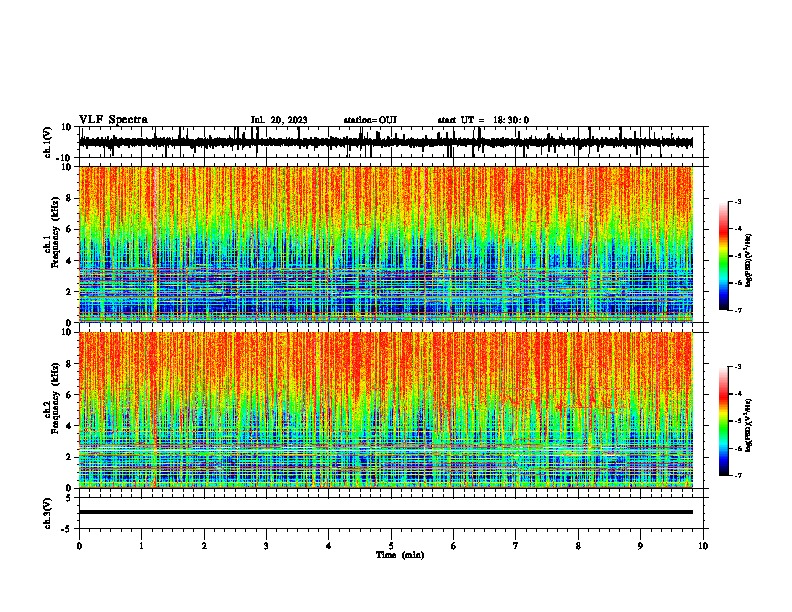Click the ch.2 frequency spectrogram
The image size is (792, 612).
coord(386,410)
